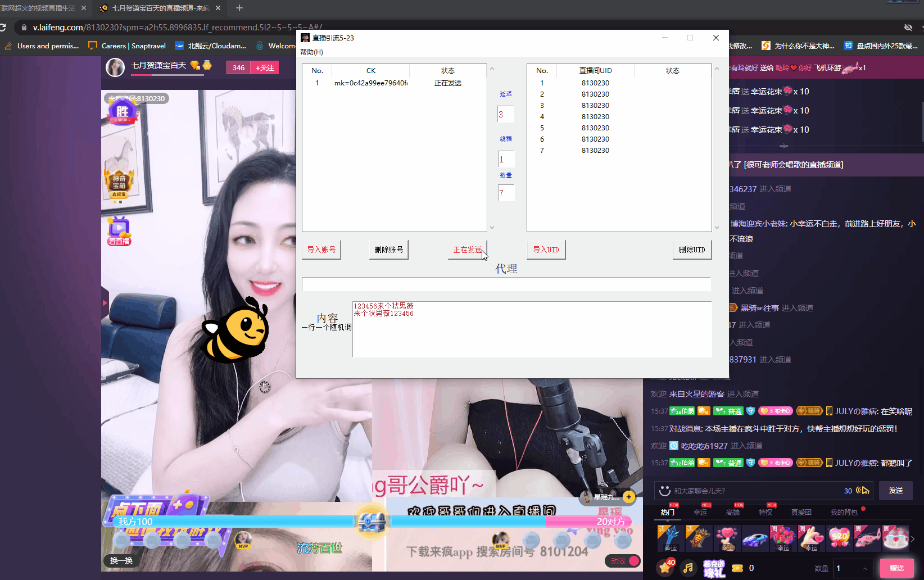Click the bee mascot on the video

(x=236, y=330)
